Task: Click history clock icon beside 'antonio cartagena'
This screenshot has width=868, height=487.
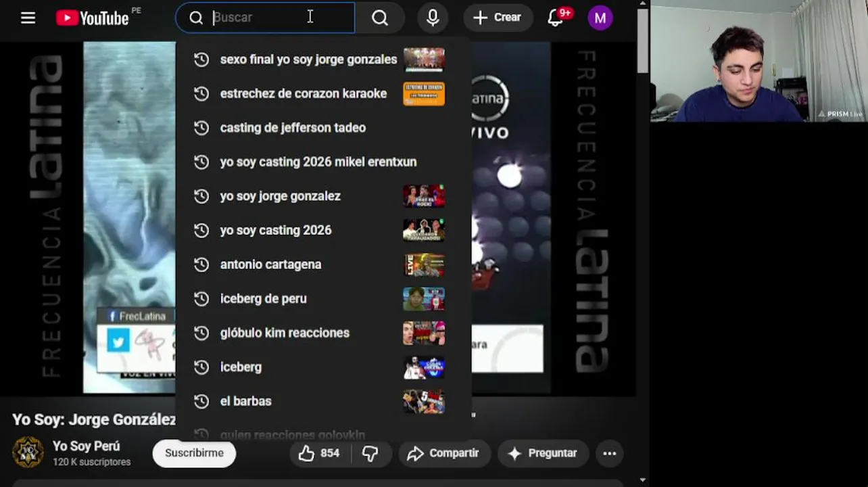Action: (201, 264)
